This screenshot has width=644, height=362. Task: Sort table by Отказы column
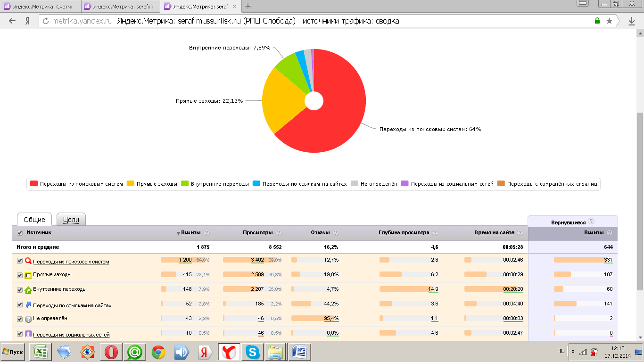(320, 233)
